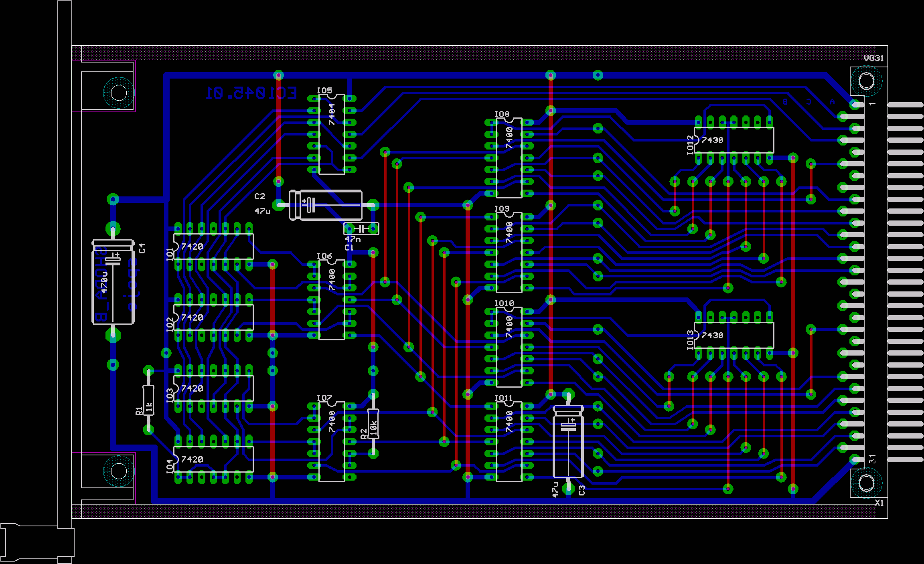
Task: Select the C1 47n ceramic capacitor
Action: click(361, 229)
